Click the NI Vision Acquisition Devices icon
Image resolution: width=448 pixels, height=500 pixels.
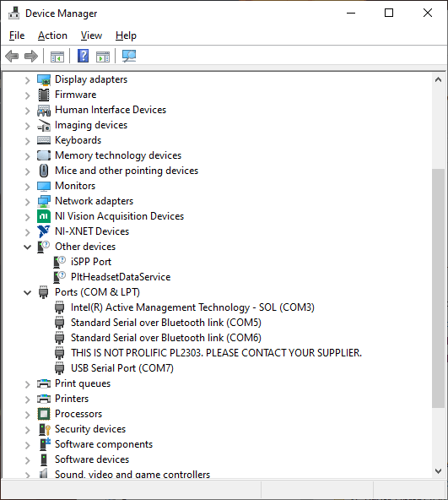click(44, 216)
